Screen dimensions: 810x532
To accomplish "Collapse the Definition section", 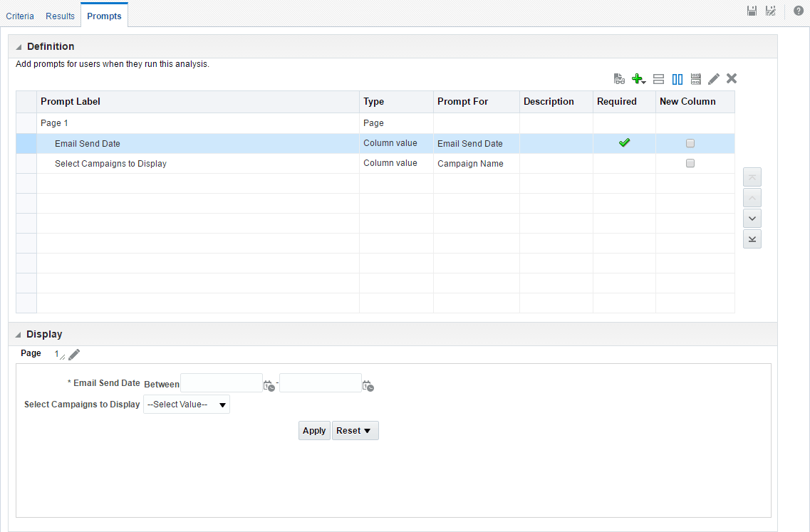I will click(x=19, y=47).
